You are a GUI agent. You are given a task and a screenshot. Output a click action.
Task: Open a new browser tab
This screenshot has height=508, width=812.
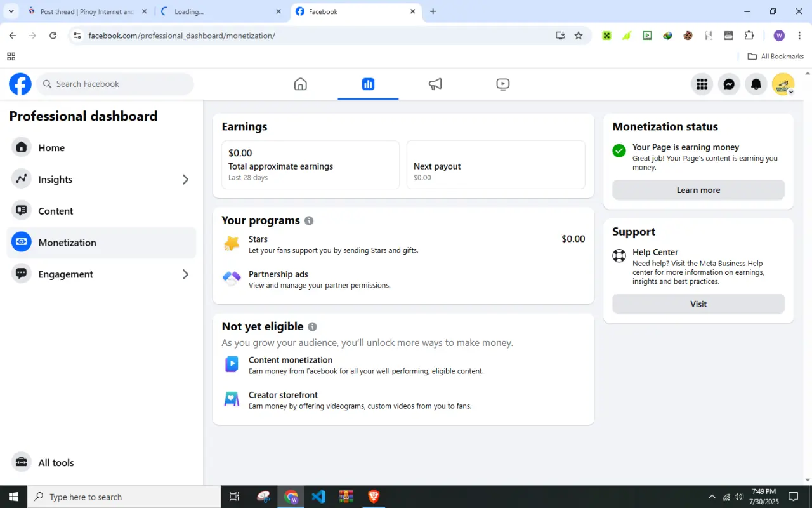pyautogui.click(x=433, y=11)
